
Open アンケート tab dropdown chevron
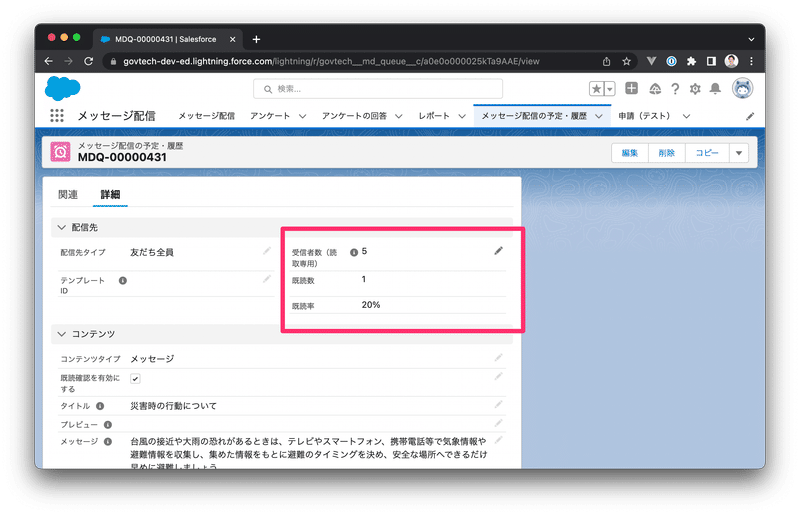tap(303, 116)
